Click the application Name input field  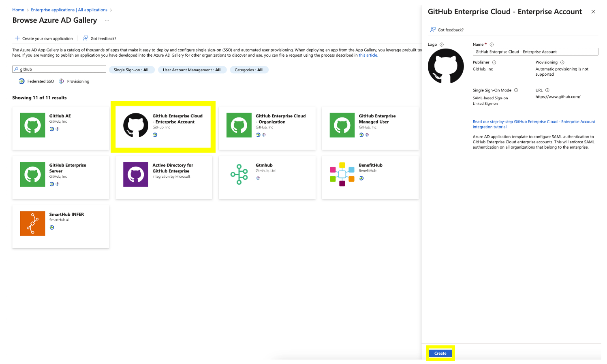pos(535,52)
